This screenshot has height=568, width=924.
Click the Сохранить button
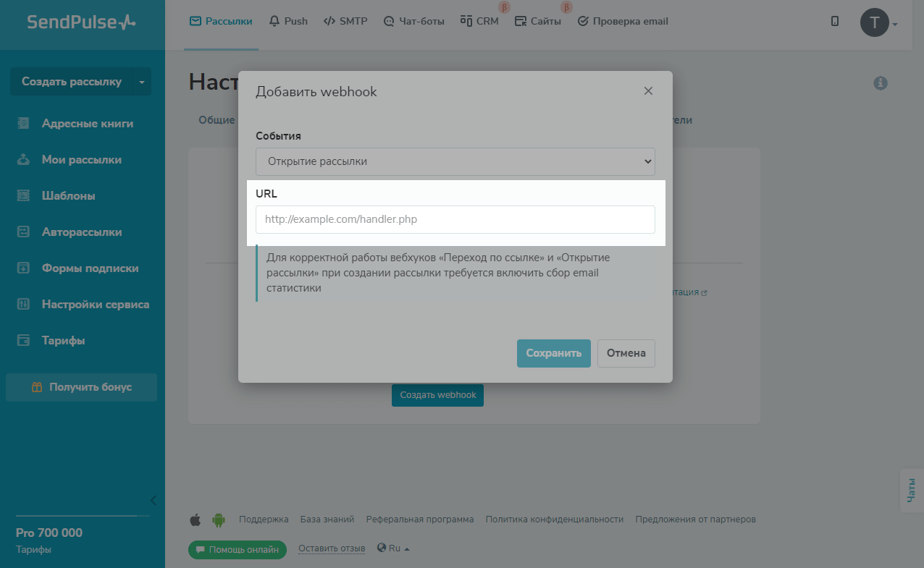click(554, 353)
